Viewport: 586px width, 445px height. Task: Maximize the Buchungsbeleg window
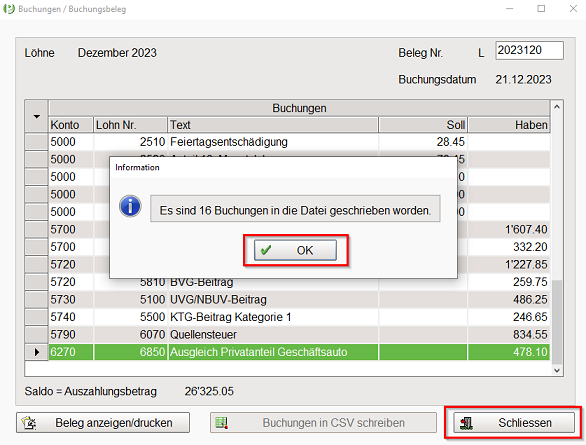(541, 9)
